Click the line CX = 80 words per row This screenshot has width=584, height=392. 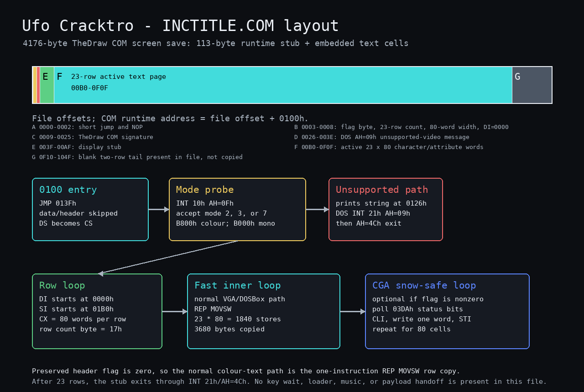(x=83, y=319)
